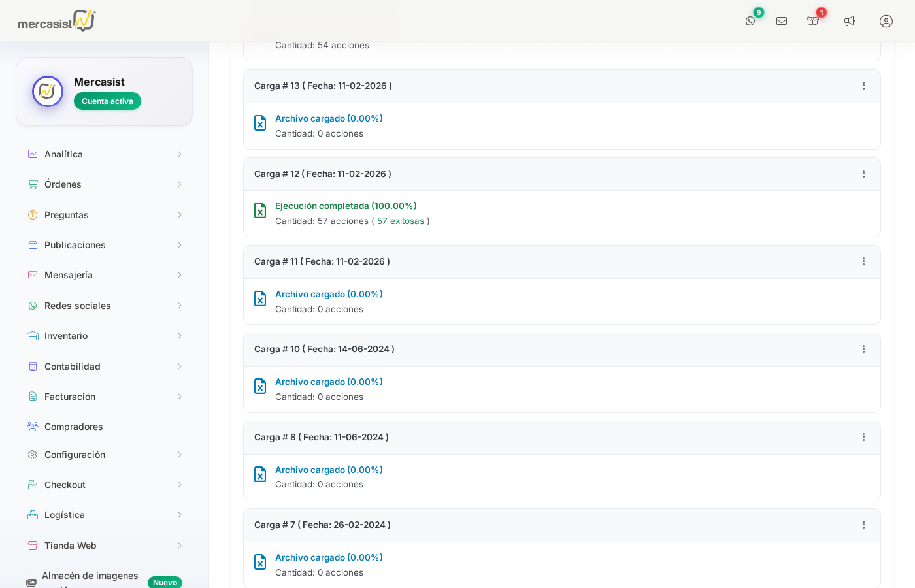The width and height of the screenshot is (915, 588).
Task: Open options menu for Carga # 13
Action: pyautogui.click(x=863, y=86)
